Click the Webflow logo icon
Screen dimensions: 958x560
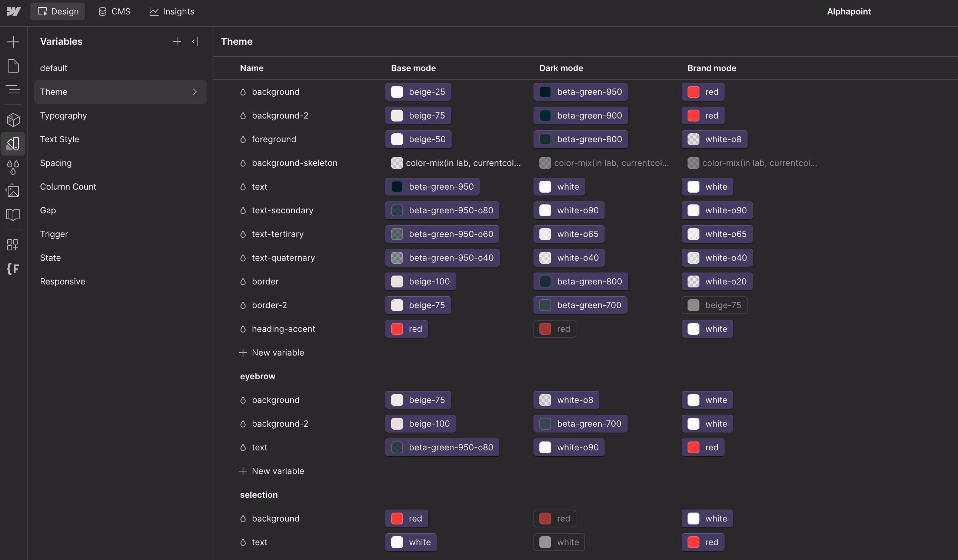click(14, 11)
